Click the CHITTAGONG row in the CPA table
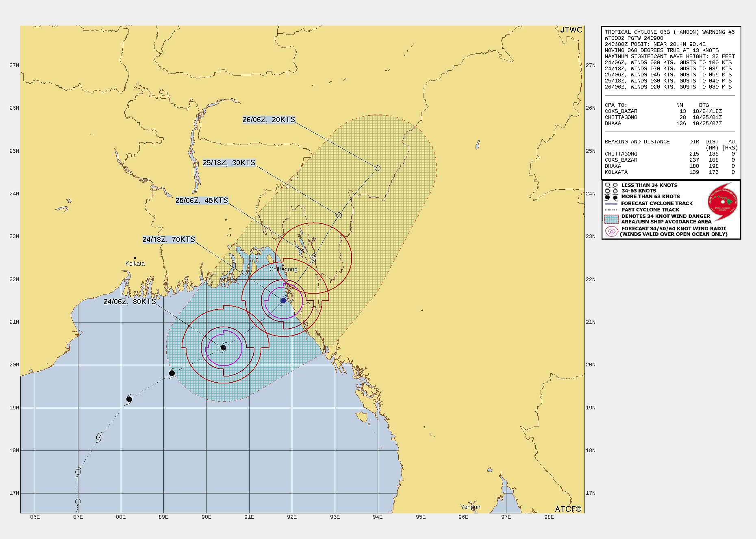 pos(663,117)
